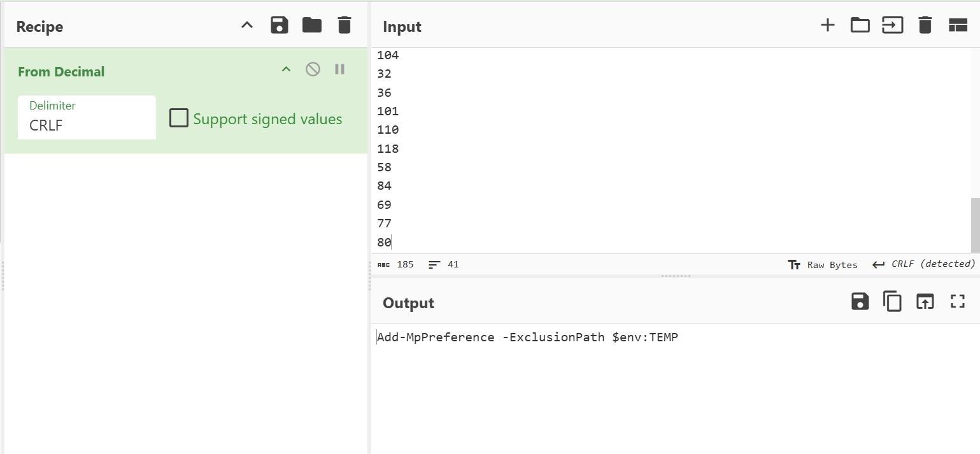Clear the Input with the trash icon
The image size is (980, 454).
click(x=925, y=25)
